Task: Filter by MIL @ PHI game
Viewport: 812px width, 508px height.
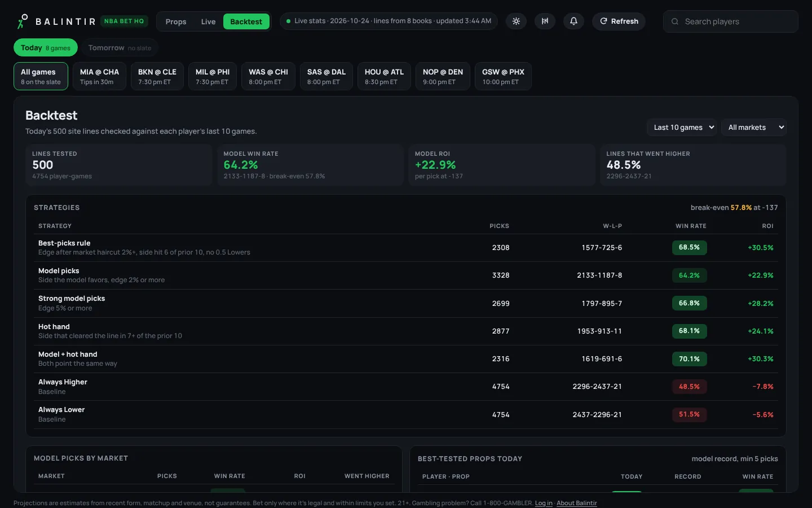Action: [213, 76]
